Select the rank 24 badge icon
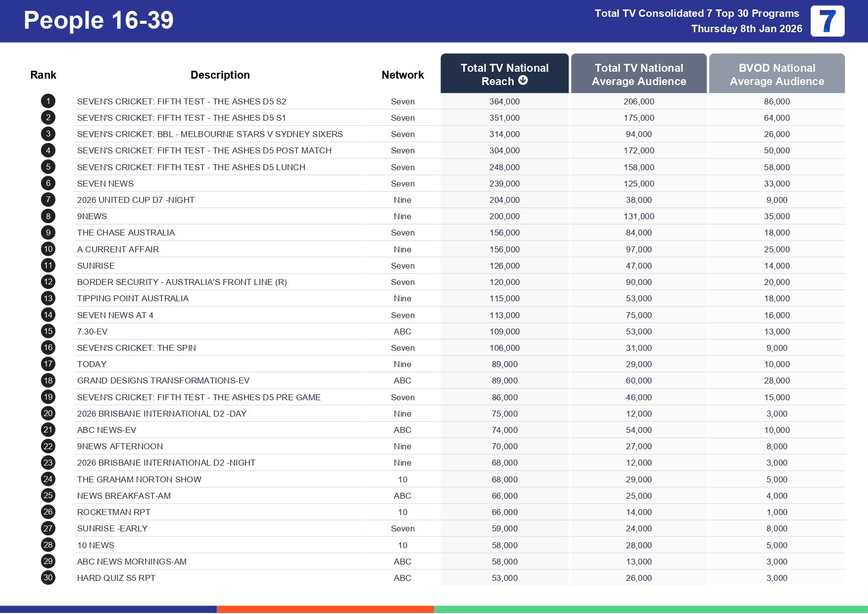The image size is (868, 614). (x=48, y=479)
